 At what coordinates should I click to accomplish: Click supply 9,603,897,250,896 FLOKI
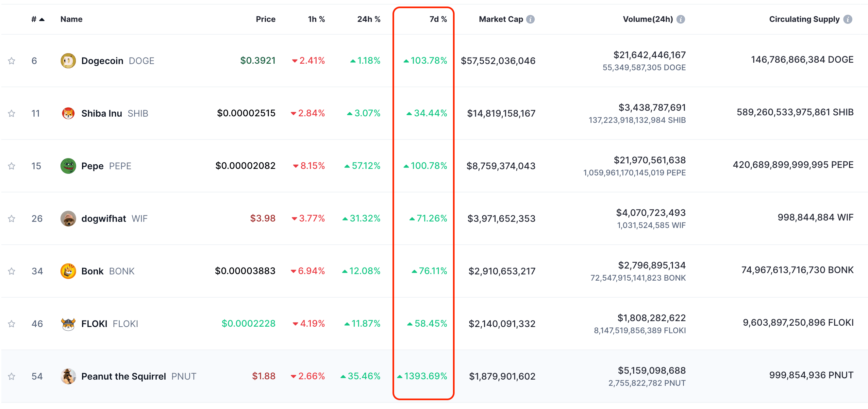tap(798, 322)
